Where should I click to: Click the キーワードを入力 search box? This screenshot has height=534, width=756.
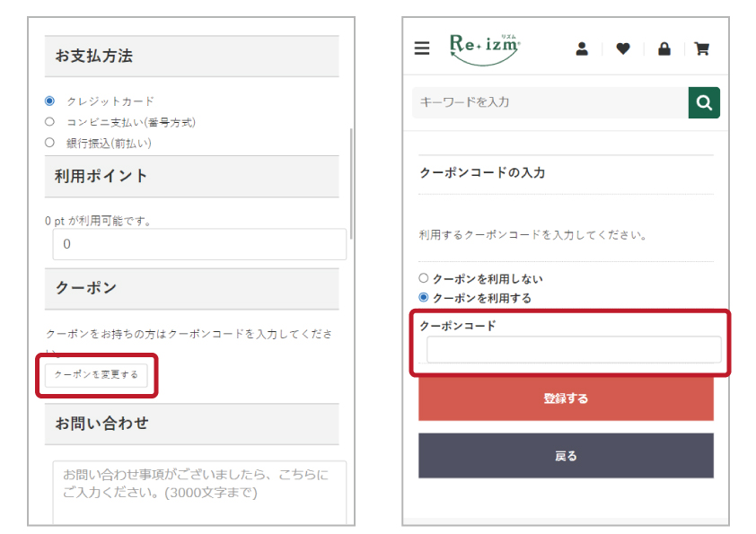[x=549, y=102]
